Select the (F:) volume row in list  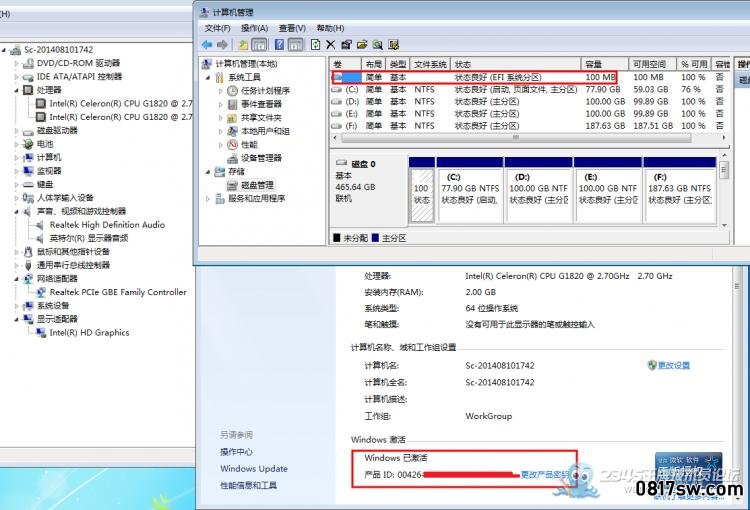(529, 125)
